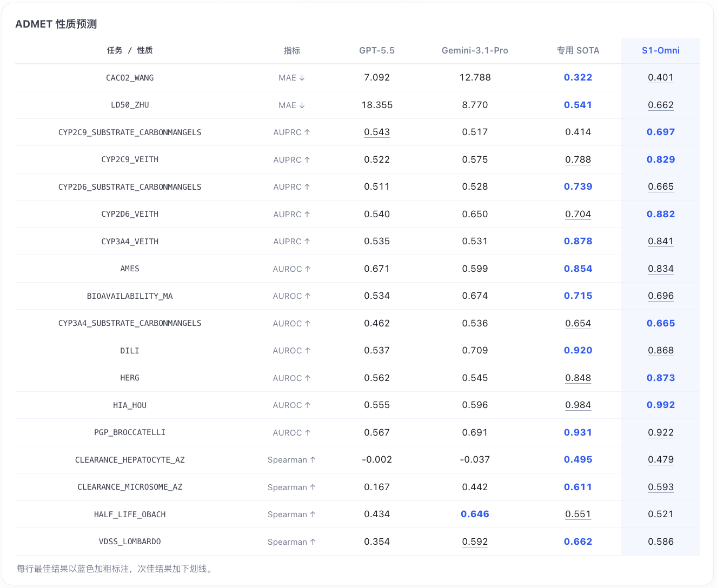The width and height of the screenshot is (717, 588).
Task: Click S1-Omni value 0.586
Action: click(x=661, y=542)
